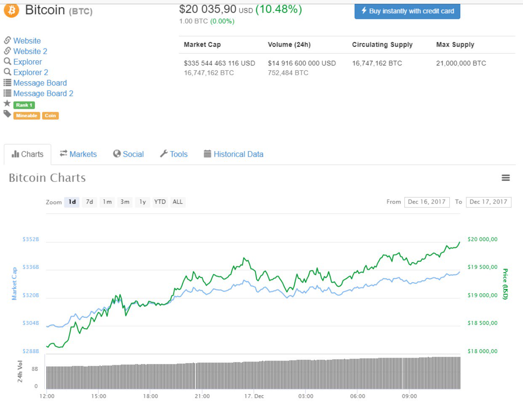Image resolution: width=523 pixels, height=420 pixels.
Task: Switch to the Social tab
Action: pyautogui.click(x=128, y=154)
